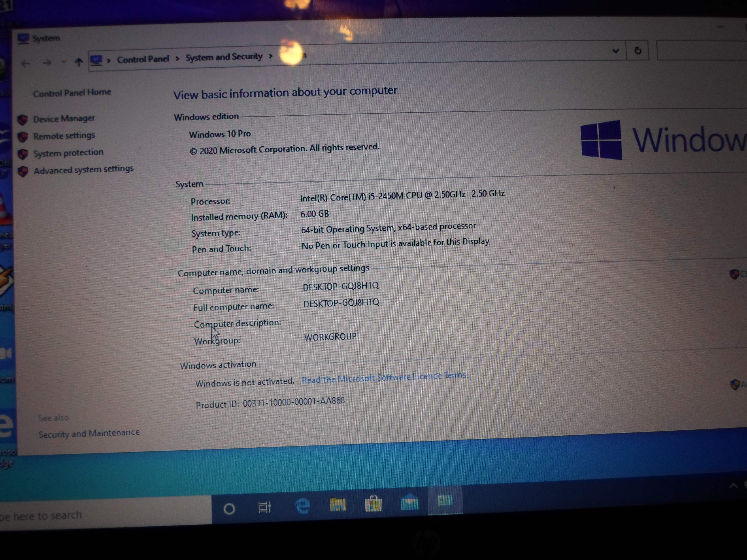
Task: Open the recent locations dropdown arrow
Action: click(x=64, y=62)
